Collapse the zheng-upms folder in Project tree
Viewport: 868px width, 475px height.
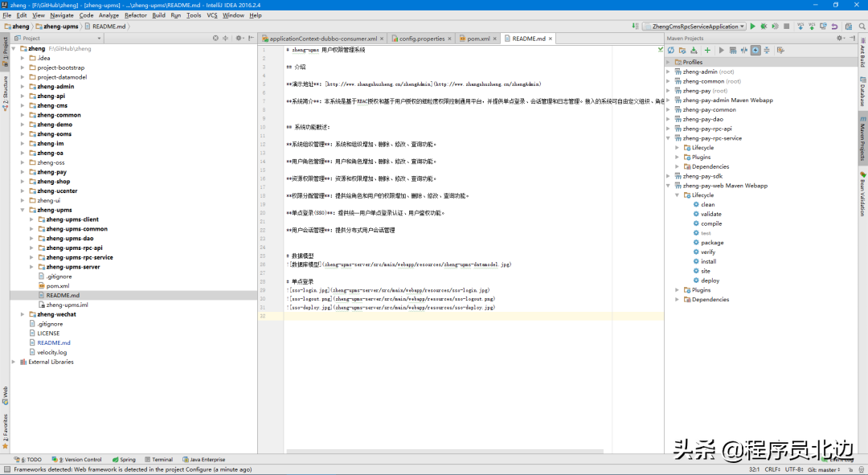[23, 209]
